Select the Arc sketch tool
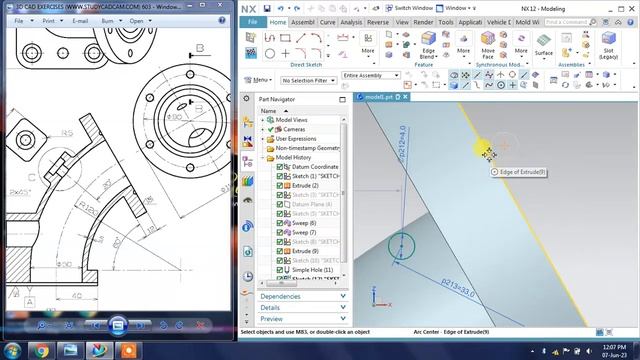Viewport: 640px width, 360px height. pos(316,38)
